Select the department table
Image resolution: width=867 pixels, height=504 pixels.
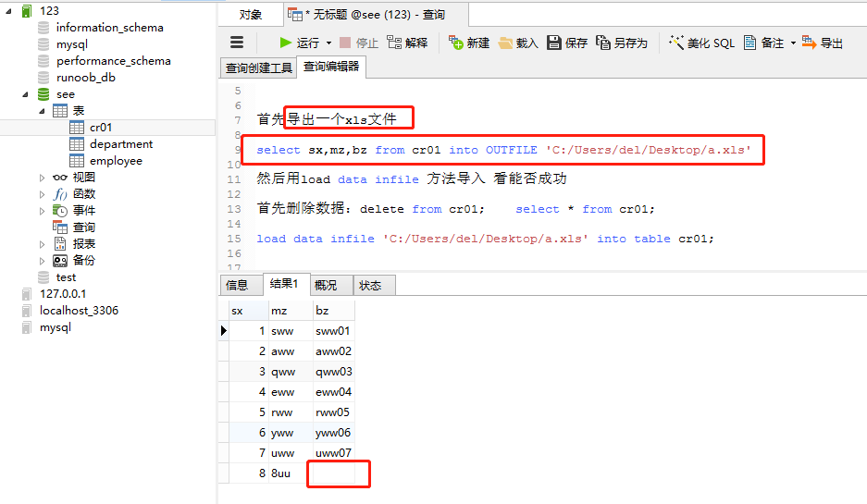pyautogui.click(x=121, y=144)
